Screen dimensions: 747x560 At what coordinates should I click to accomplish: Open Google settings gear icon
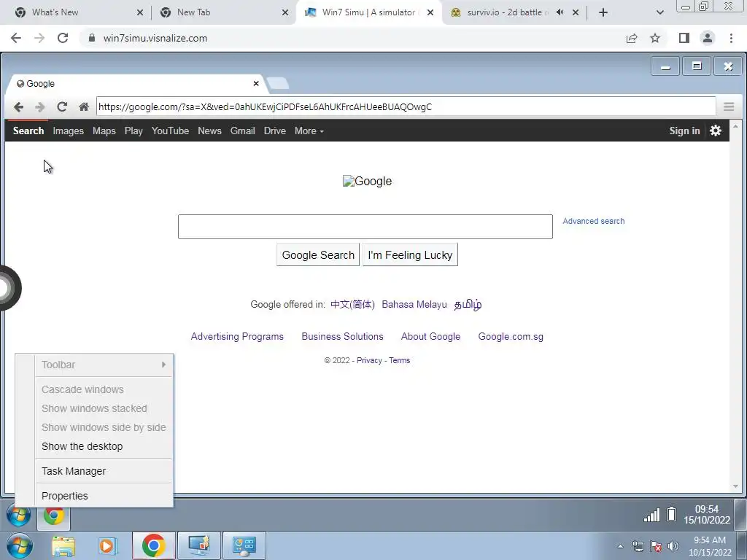click(x=716, y=131)
